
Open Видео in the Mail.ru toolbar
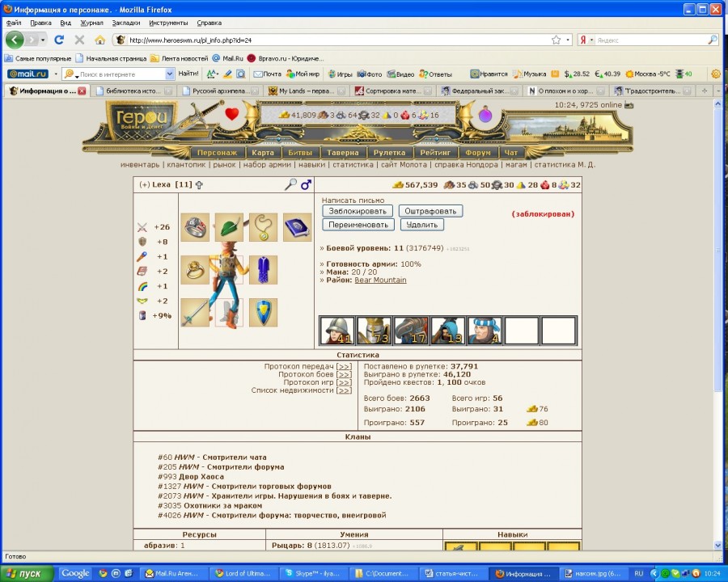pyautogui.click(x=400, y=74)
